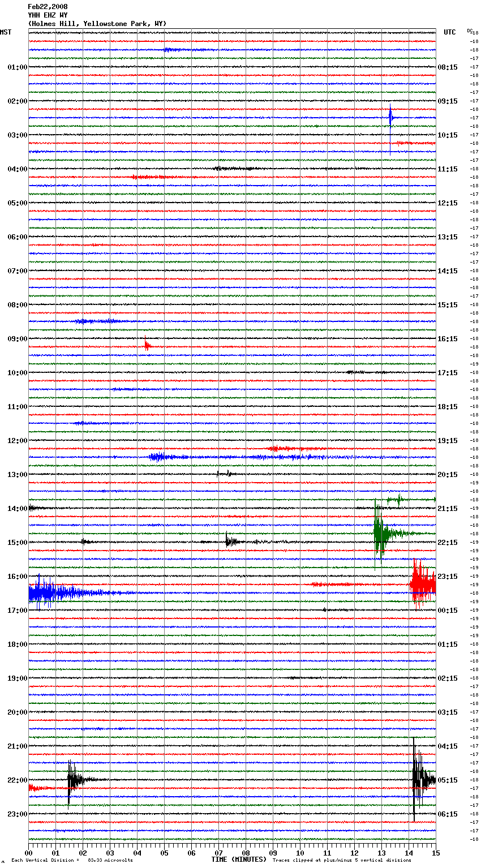Click the 02:15 UTC time label
The height and width of the screenshot is (868, 481).
tap(448, 678)
